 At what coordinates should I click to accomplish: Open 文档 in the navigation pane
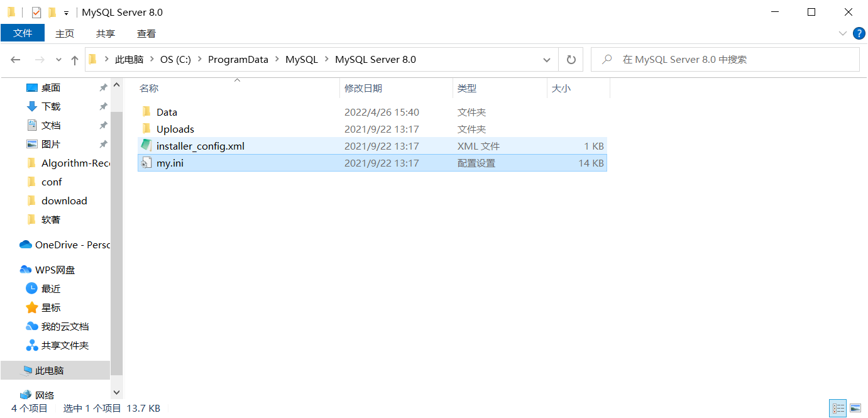(51, 126)
